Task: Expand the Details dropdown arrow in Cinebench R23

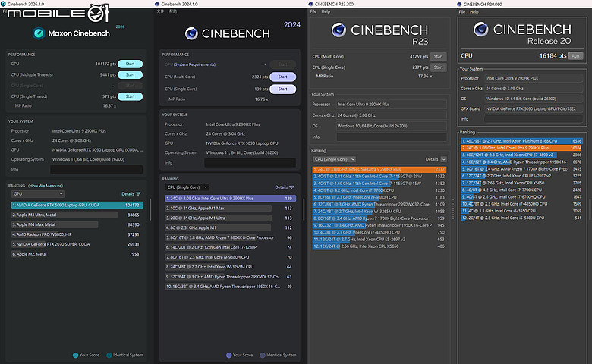Action: tap(444, 159)
